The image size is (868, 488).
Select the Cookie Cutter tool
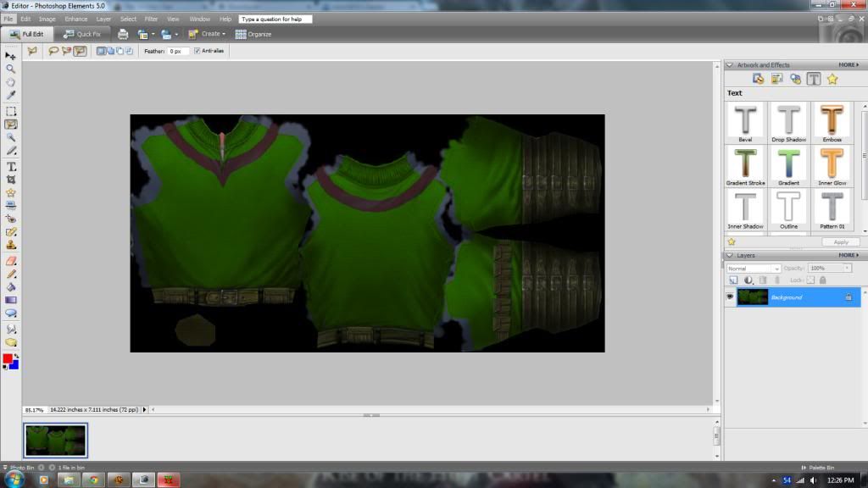pos(10,192)
